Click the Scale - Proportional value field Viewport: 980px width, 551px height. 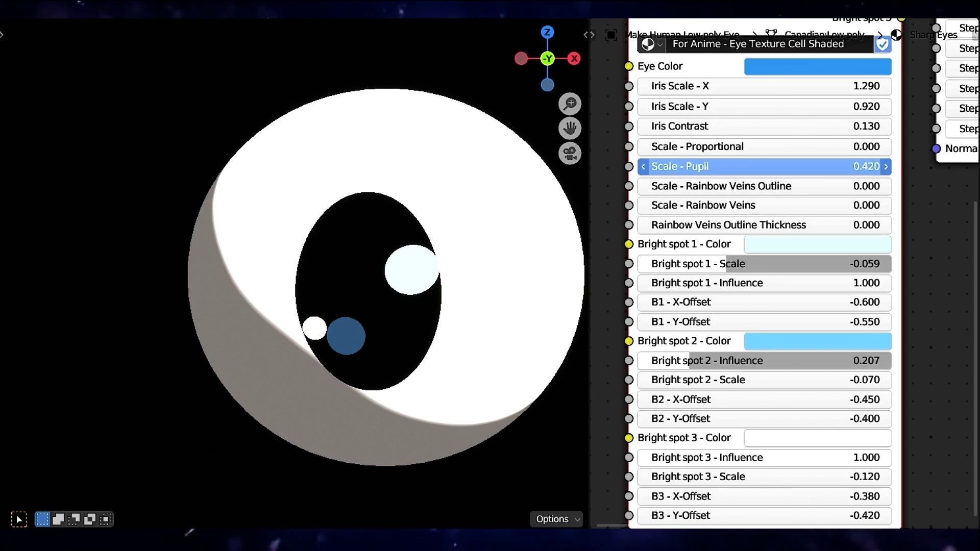[x=765, y=147]
